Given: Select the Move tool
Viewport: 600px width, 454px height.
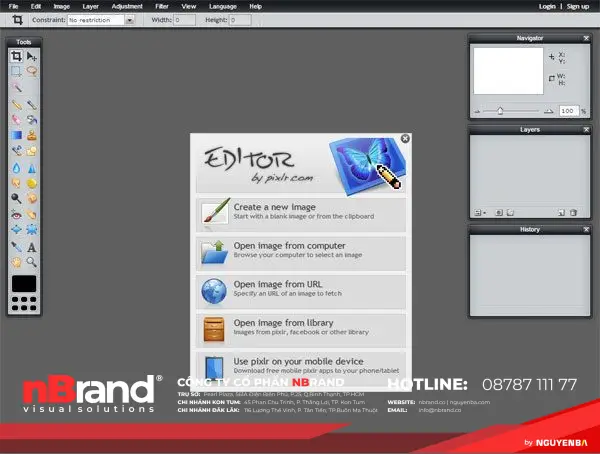Looking at the screenshot, I should tap(32, 57).
